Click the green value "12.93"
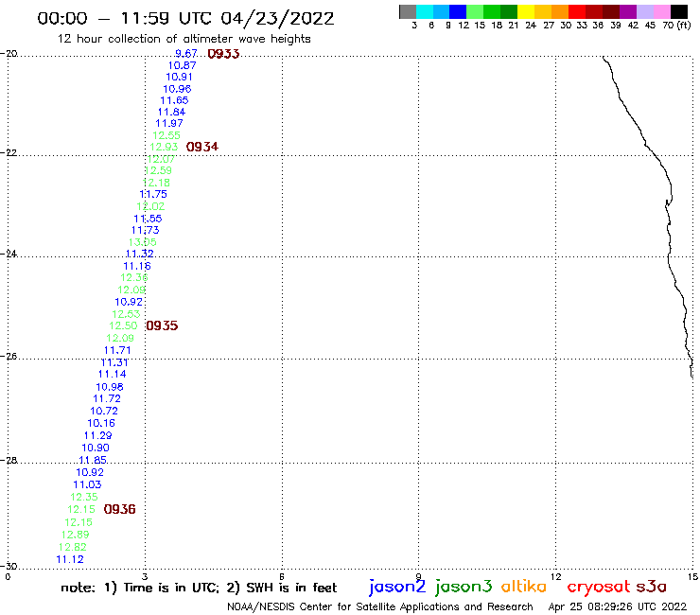 164,147
